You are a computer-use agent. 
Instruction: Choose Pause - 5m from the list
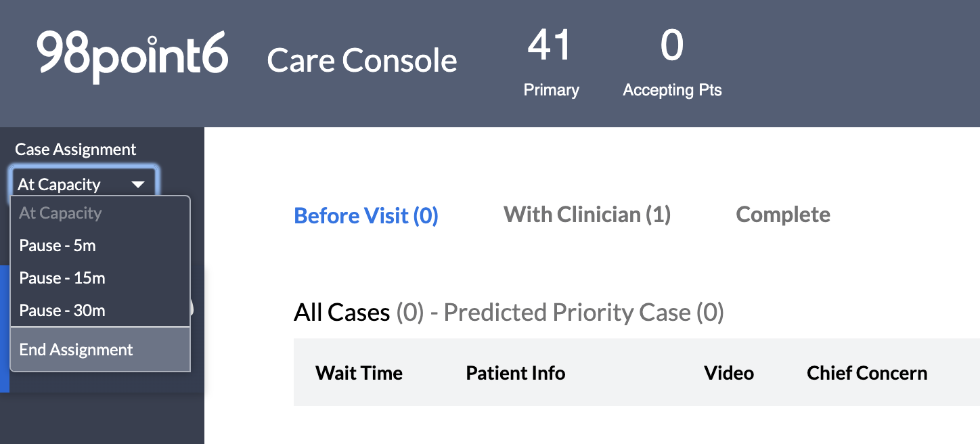coord(100,246)
